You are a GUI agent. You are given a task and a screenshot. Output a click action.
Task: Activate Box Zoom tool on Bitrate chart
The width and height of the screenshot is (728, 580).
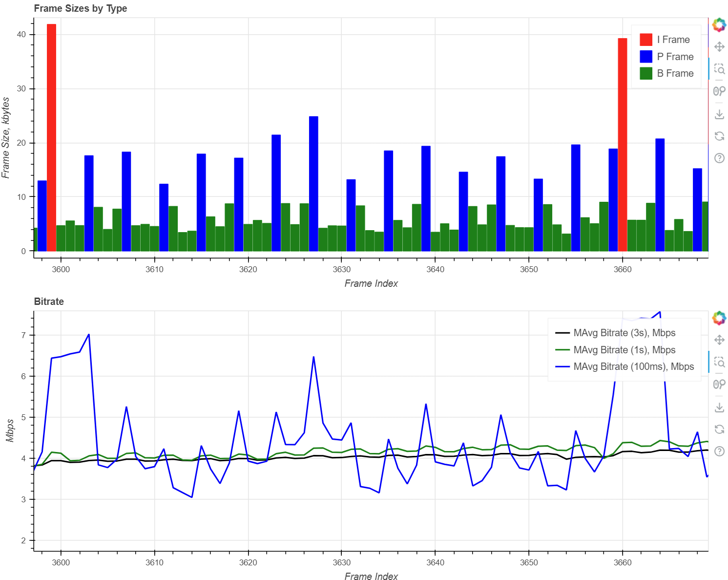pos(719,362)
